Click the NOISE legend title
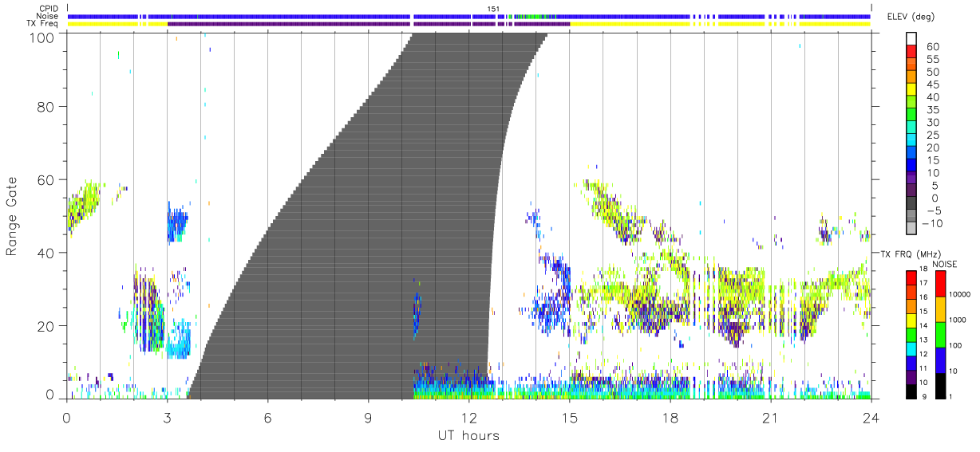Viewport: 980px width, 452px height. point(944,264)
